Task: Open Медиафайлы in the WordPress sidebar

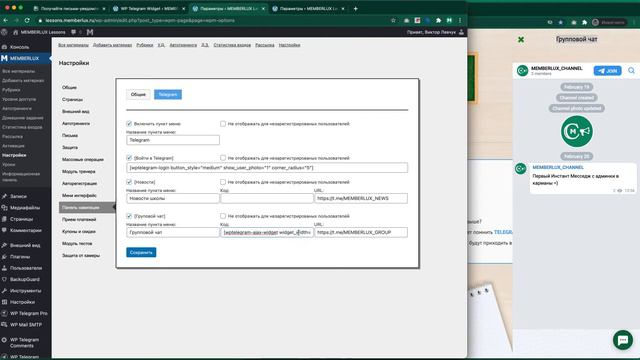Action: 24,208
